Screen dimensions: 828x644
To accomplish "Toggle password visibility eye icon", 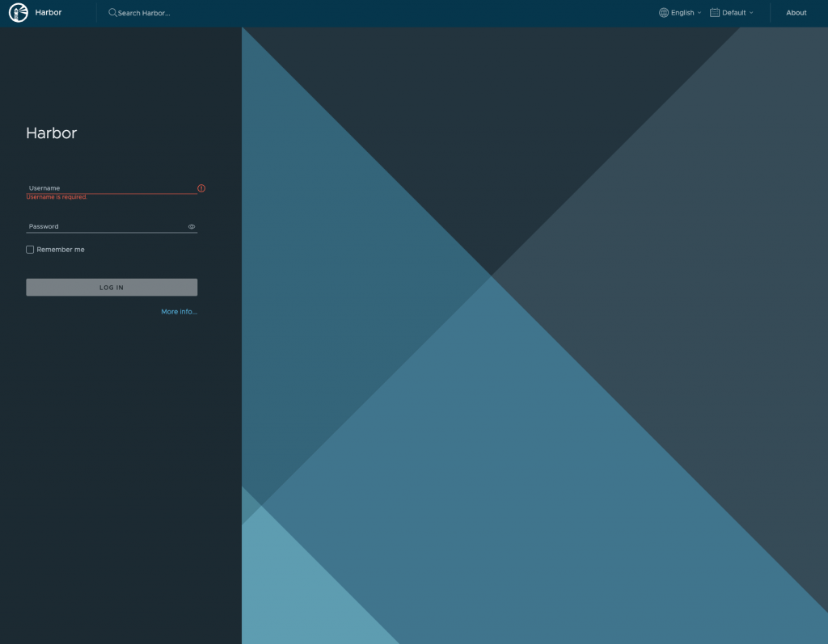I will click(192, 226).
